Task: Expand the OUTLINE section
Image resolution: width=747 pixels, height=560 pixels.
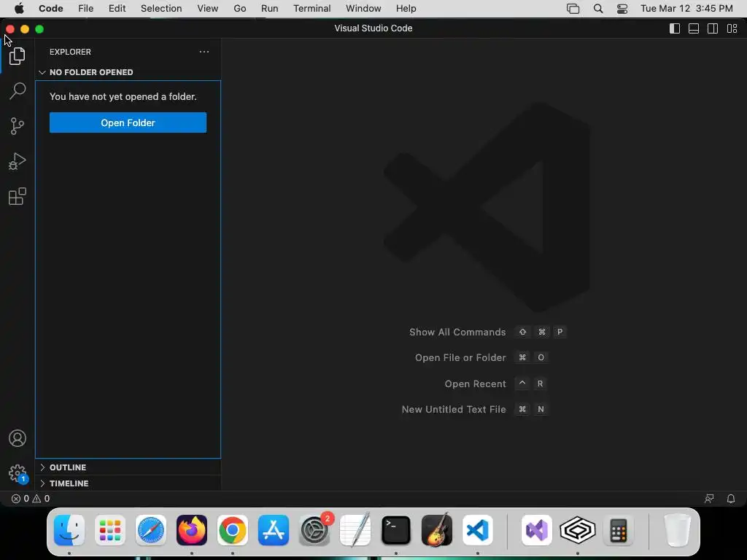Action: point(128,467)
